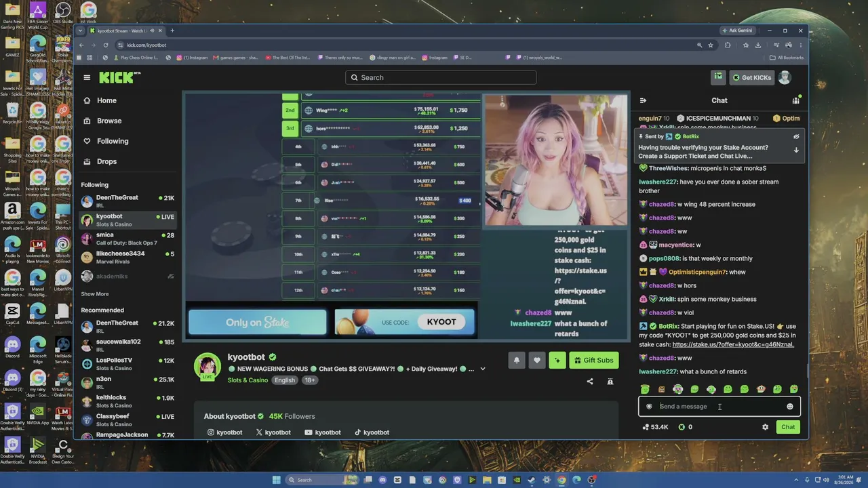The image size is (868, 488).
Task: Open the All Bookmarks folder
Action: click(787, 58)
